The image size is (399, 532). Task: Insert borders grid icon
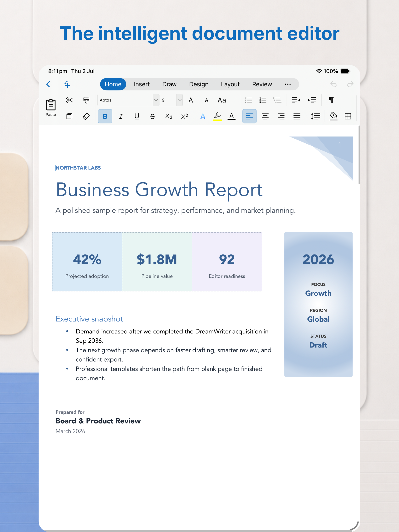pos(348,116)
